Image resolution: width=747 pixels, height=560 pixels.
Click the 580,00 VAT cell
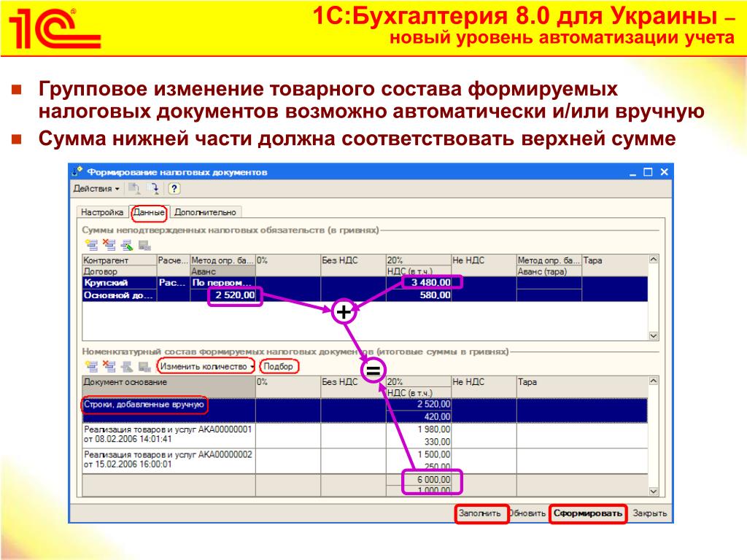418,295
